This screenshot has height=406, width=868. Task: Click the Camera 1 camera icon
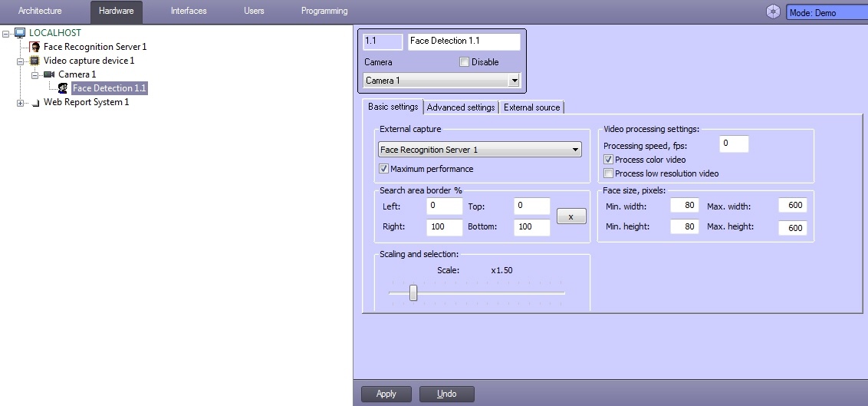pos(49,74)
